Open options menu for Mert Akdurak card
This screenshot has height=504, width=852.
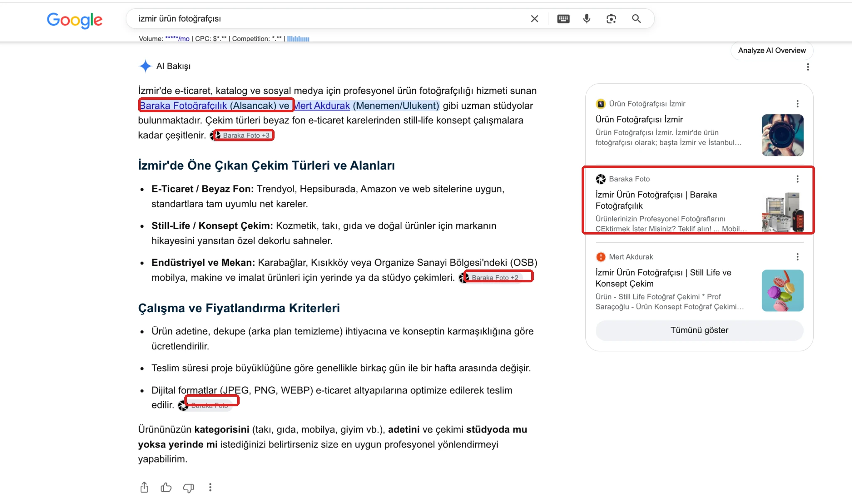(797, 257)
